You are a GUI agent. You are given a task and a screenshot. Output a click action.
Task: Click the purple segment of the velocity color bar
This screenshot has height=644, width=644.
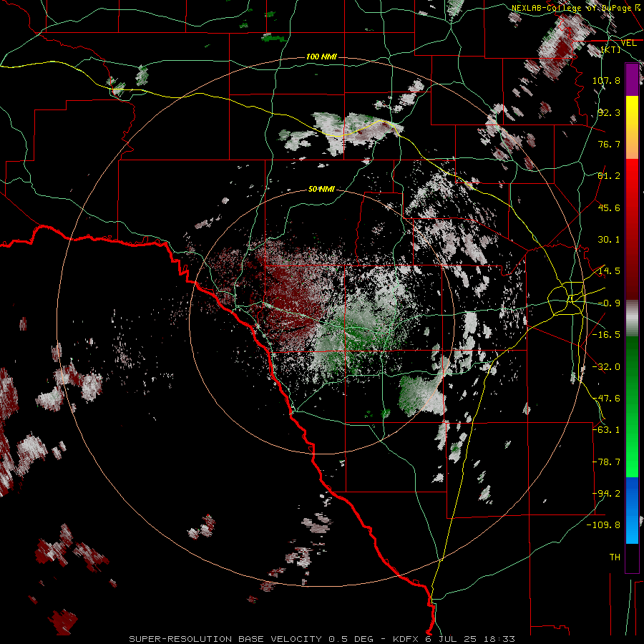tap(632, 80)
